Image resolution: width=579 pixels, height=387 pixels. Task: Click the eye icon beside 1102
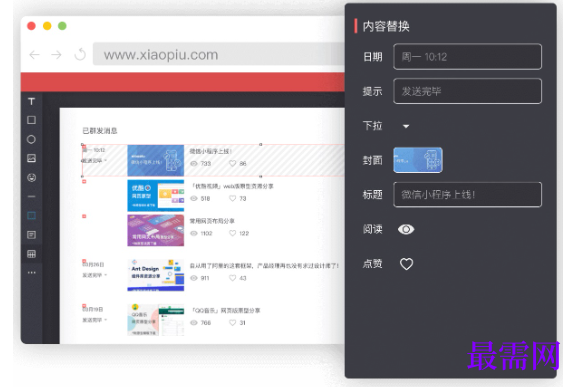194,233
